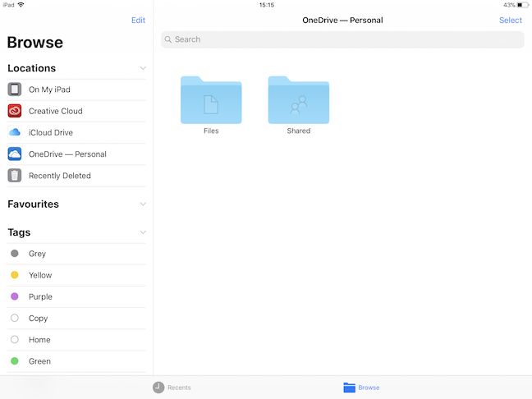This screenshot has width=532, height=399.
Task: Filter by the Copy tag label
Action: pyautogui.click(x=38, y=319)
